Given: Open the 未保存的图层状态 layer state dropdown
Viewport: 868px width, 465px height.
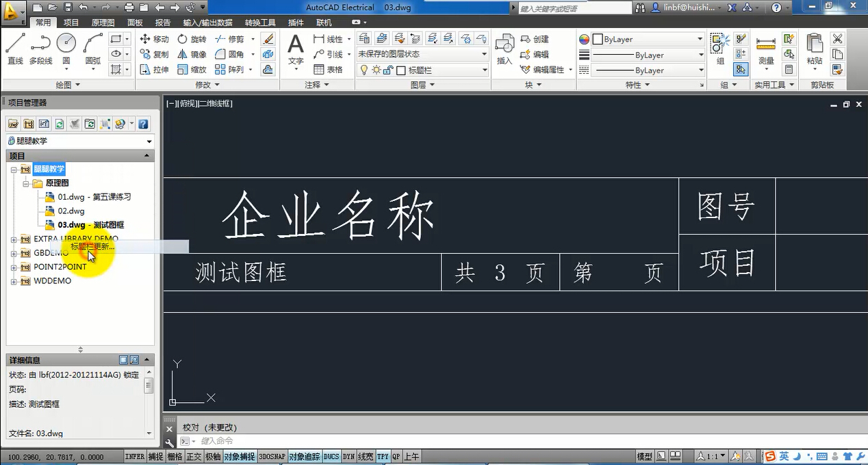Looking at the screenshot, I should click(x=422, y=54).
